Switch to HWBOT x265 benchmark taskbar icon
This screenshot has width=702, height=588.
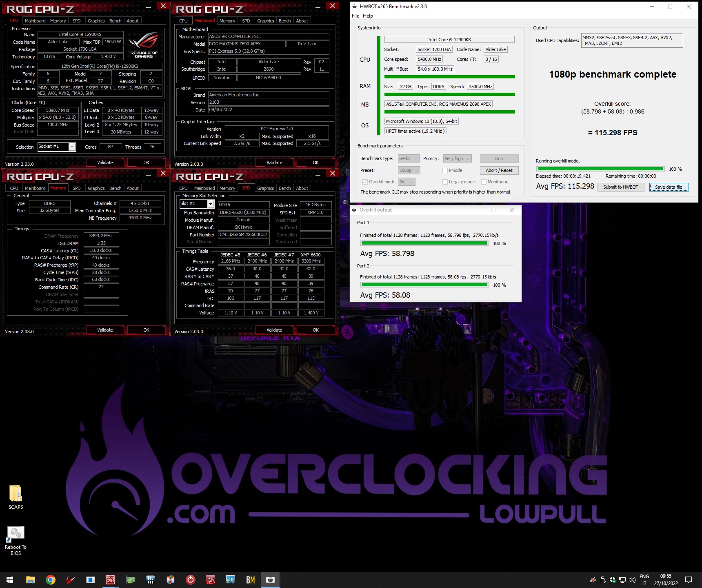(271, 579)
